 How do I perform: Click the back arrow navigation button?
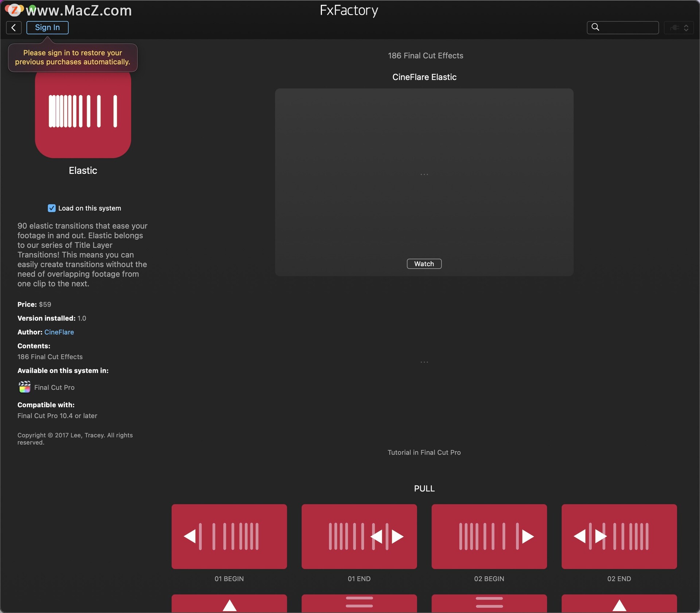pos(13,28)
